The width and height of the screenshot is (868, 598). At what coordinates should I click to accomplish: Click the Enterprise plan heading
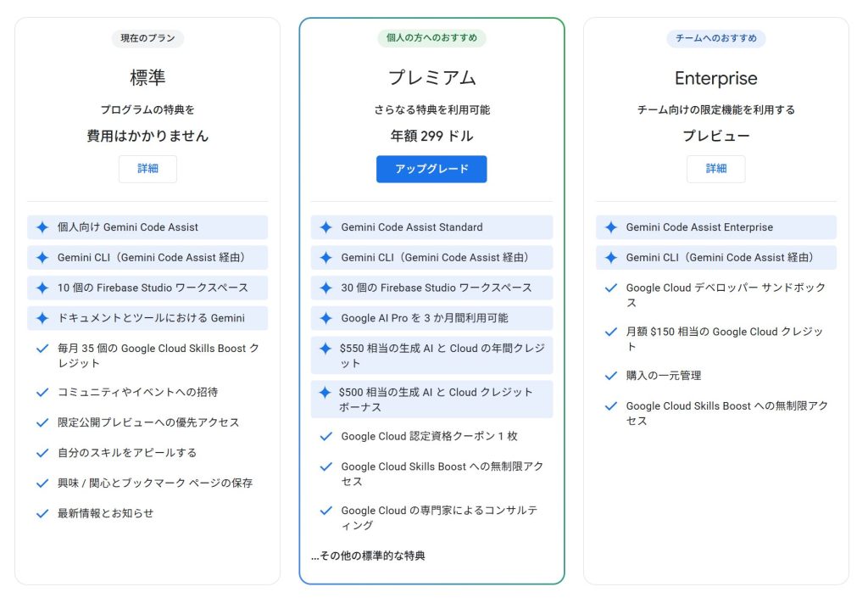pyautogui.click(x=715, y=79)
